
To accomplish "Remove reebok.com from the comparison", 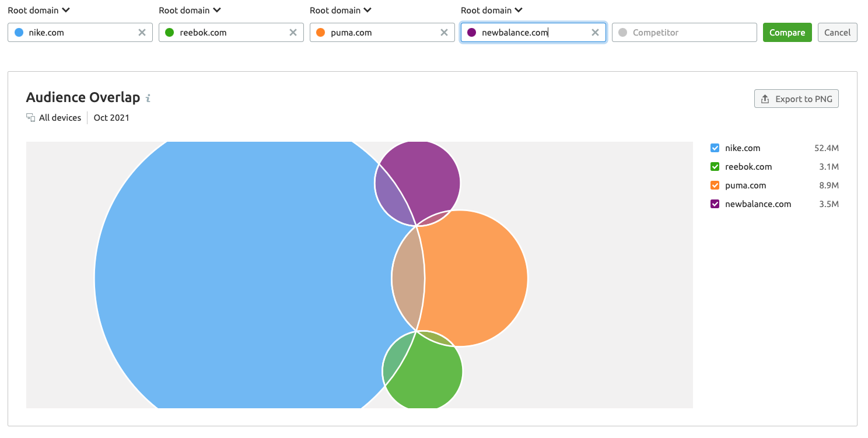I will point(293,33).
